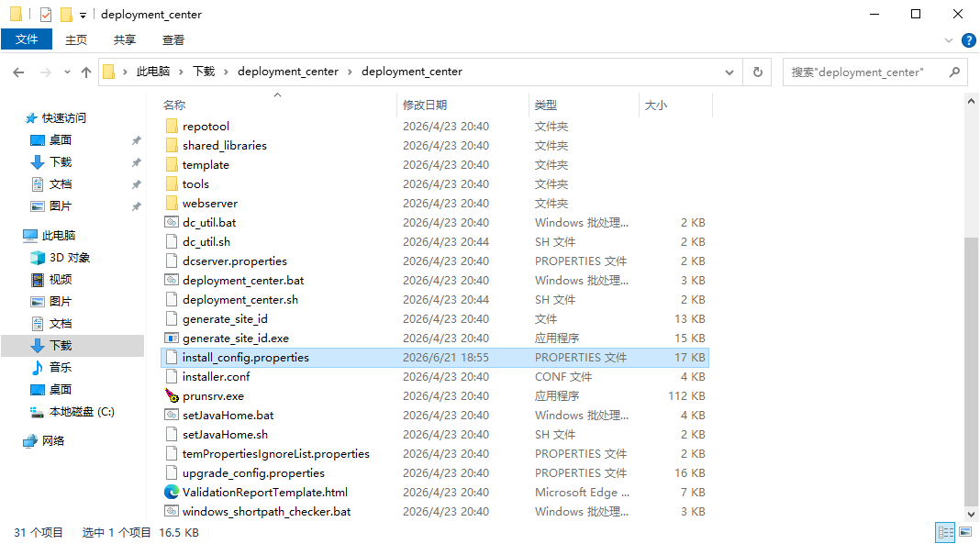Select the generate_site_id.exe application icon
The width and height of the screenshot is (980, 544).
coord(172,338)
